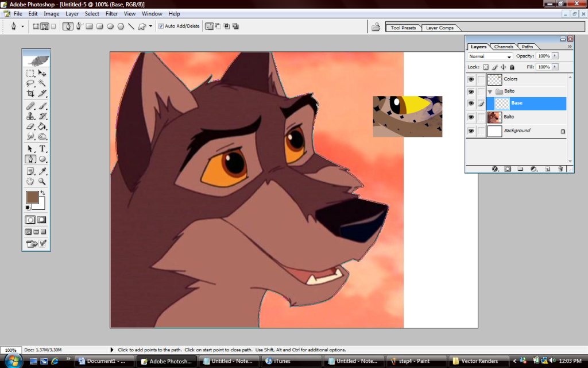Open the Normal blend mode dropdown
Screen dimensions: 588x368
[490, 56]
